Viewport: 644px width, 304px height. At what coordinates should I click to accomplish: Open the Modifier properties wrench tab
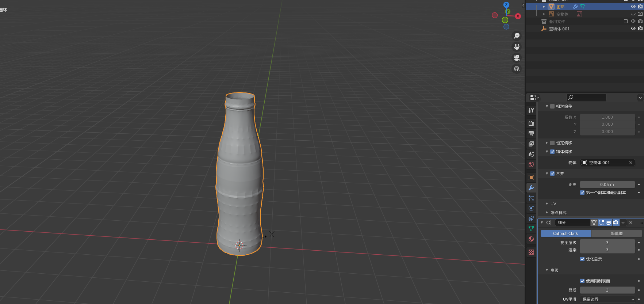point(531,188)
